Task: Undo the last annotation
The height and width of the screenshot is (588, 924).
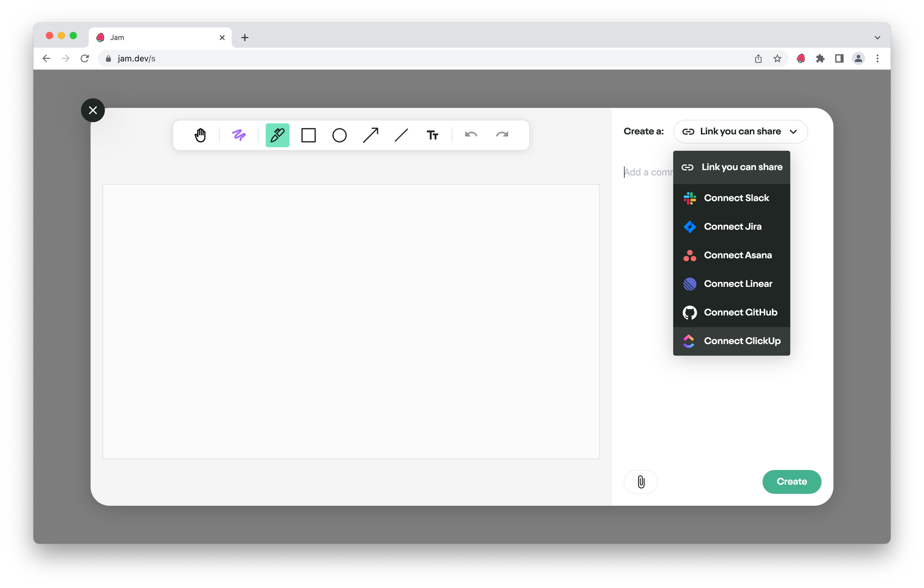Action: tap(471, 135)
